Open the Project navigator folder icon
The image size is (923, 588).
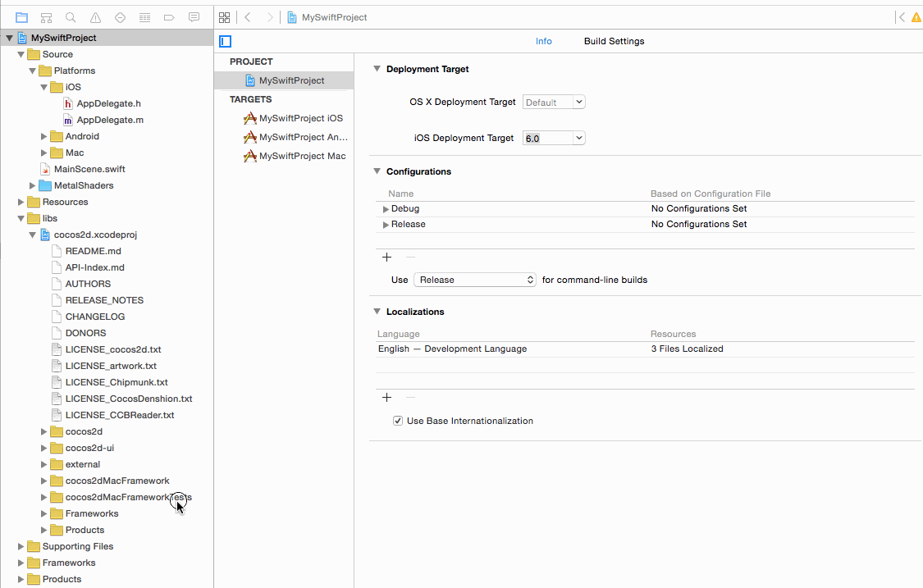(22, 18)
